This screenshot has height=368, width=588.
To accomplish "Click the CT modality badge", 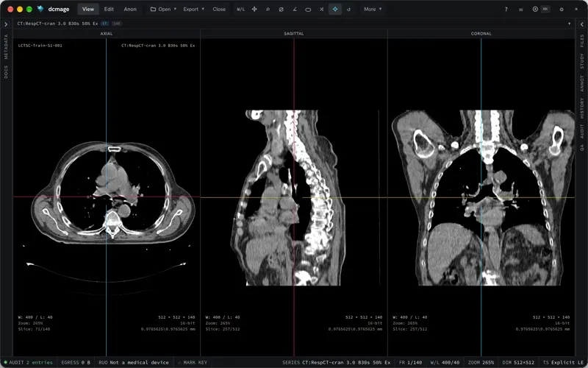I will pyautogui.click(x=104, y=24).
